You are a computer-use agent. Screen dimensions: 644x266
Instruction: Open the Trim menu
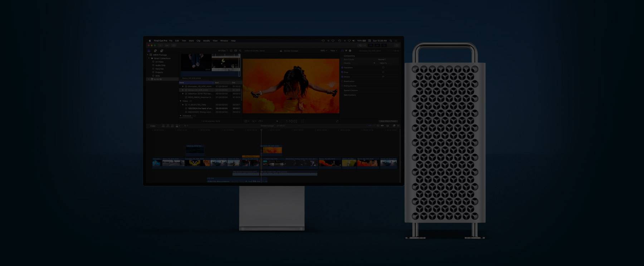click(184, 41)
